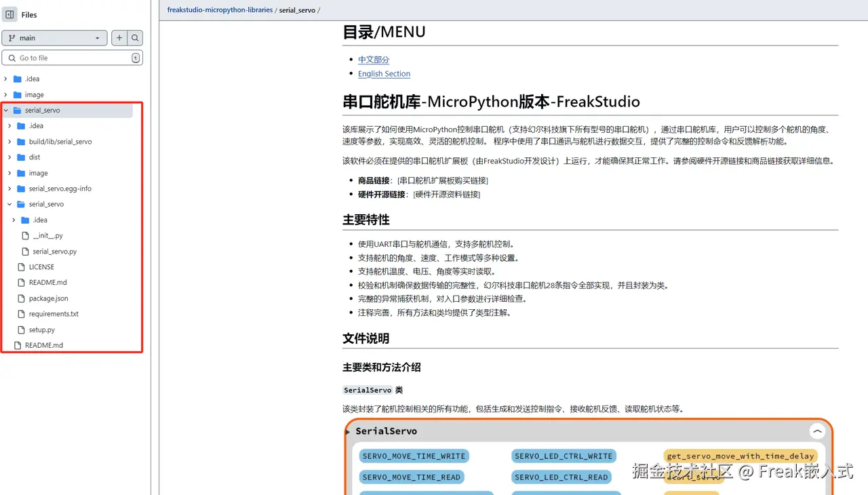Image resolution: width=868 pixels, height=495 pixels.
Task: Click the 中文部分 link
Action: pos(374,60)
